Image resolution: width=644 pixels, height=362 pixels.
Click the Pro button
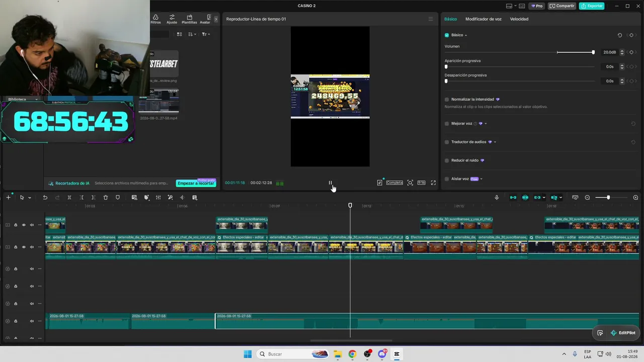(537, 6)
